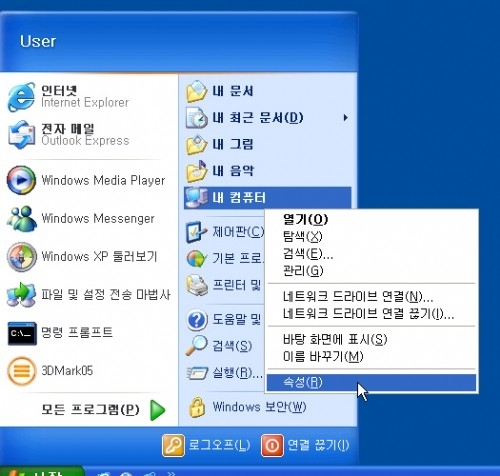This screenshot has height=476, width=500.
Task: Click the 내 문서 label
Action: click(233, 91)
